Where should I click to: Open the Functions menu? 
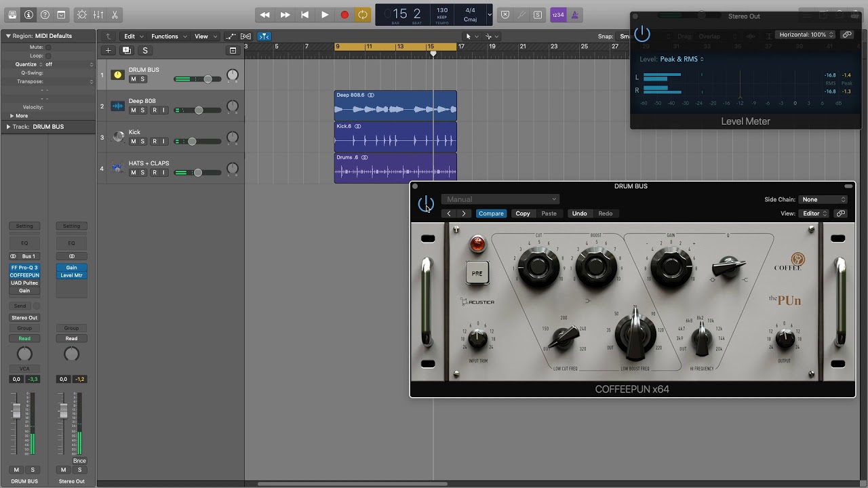tap(167, 36)
